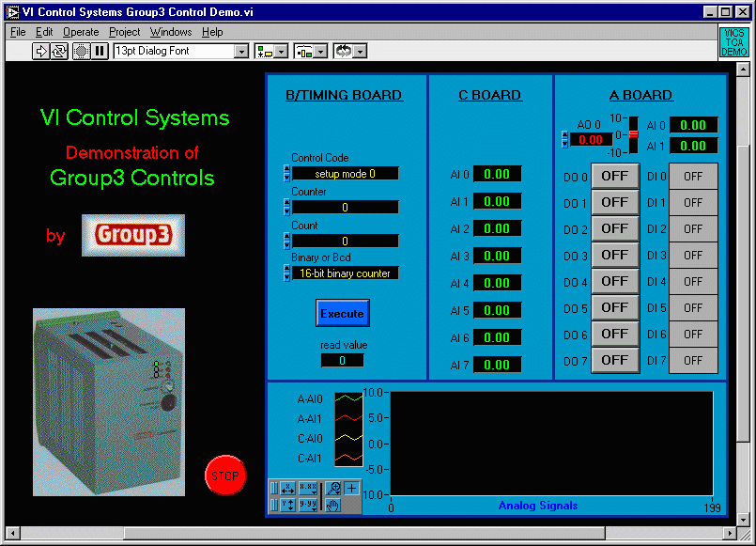The width and height of the screenshot is (756, 546).
Task: Expand the Distribute Objects dropdown arrow
Action: [x=321, y=51]
